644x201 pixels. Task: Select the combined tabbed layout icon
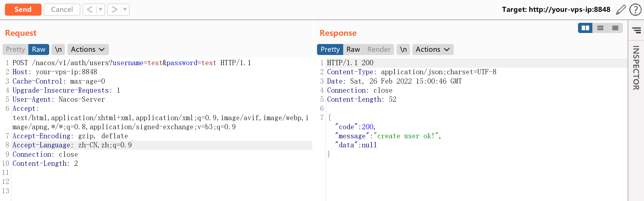point(615,28)
